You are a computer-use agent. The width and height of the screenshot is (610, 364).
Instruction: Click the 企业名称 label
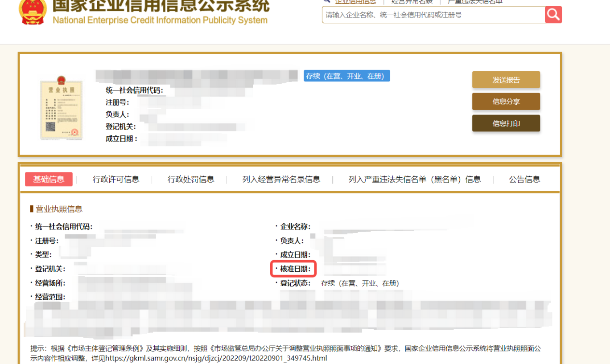pyautogui.click(x=296, y=227)
